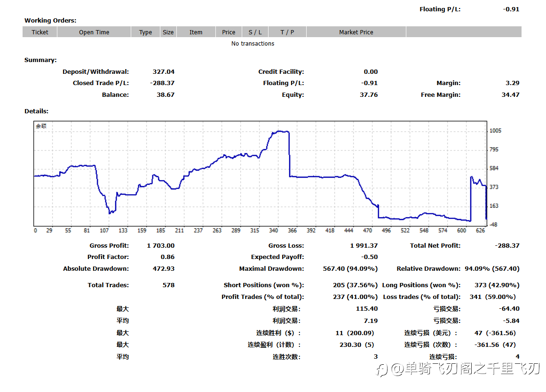This screenshot has width=546, height=392.
Task: Click consecutive wins value 11 (200.09)
Action: (x=355, y=333)
